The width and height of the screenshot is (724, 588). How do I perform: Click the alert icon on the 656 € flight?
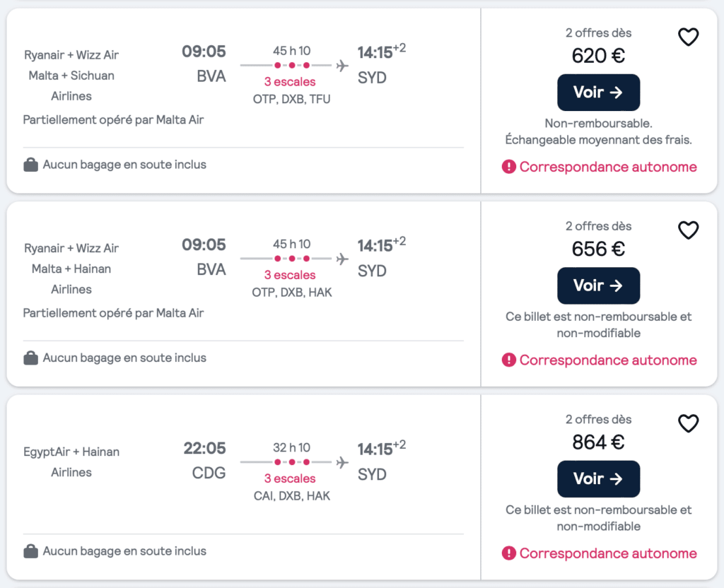pos(509,360)
